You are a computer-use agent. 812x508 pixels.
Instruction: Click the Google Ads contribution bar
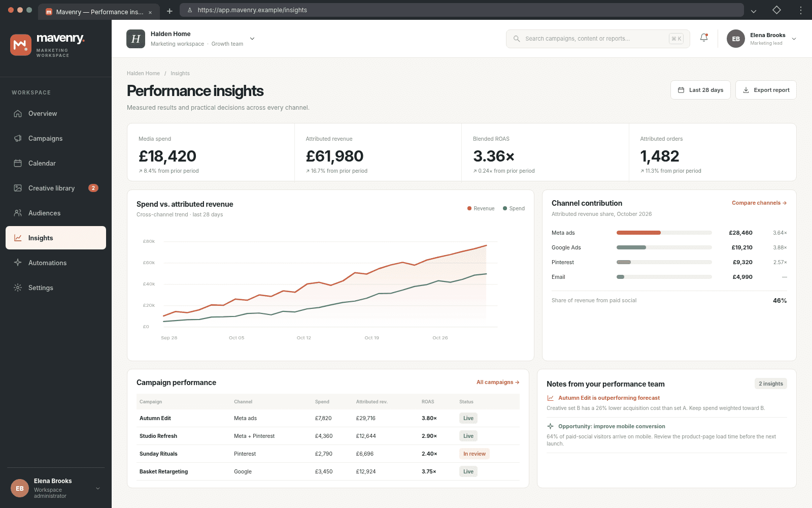664,247
